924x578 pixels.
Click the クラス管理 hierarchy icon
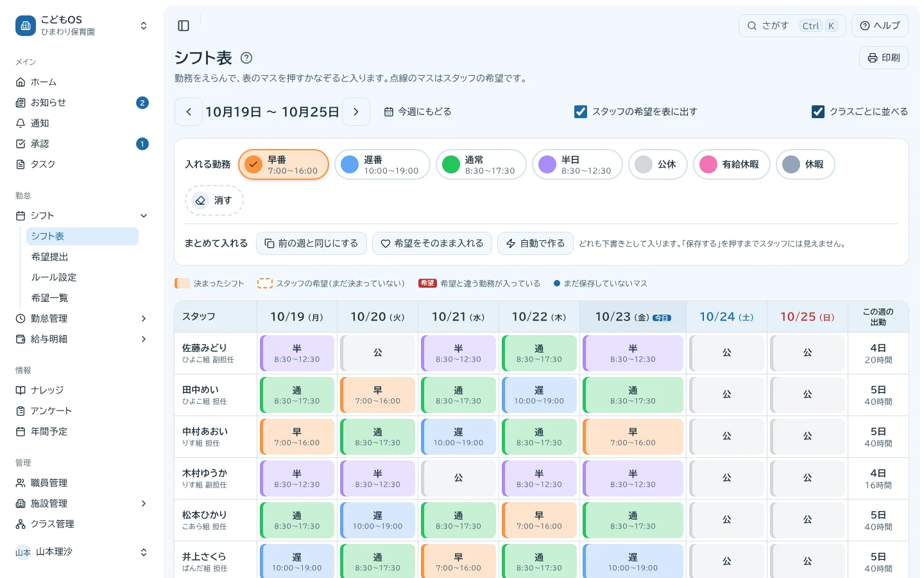pos(21,524)
